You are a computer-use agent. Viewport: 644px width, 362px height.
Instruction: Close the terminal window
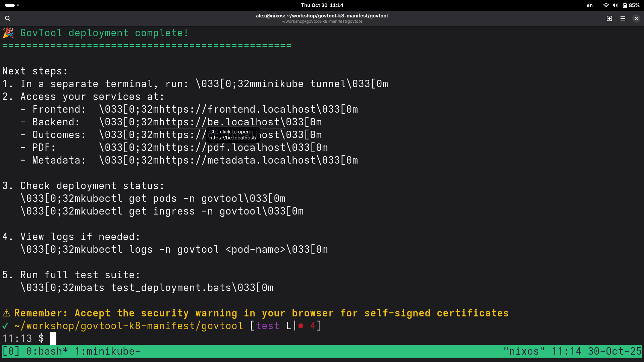pos(636,18)
